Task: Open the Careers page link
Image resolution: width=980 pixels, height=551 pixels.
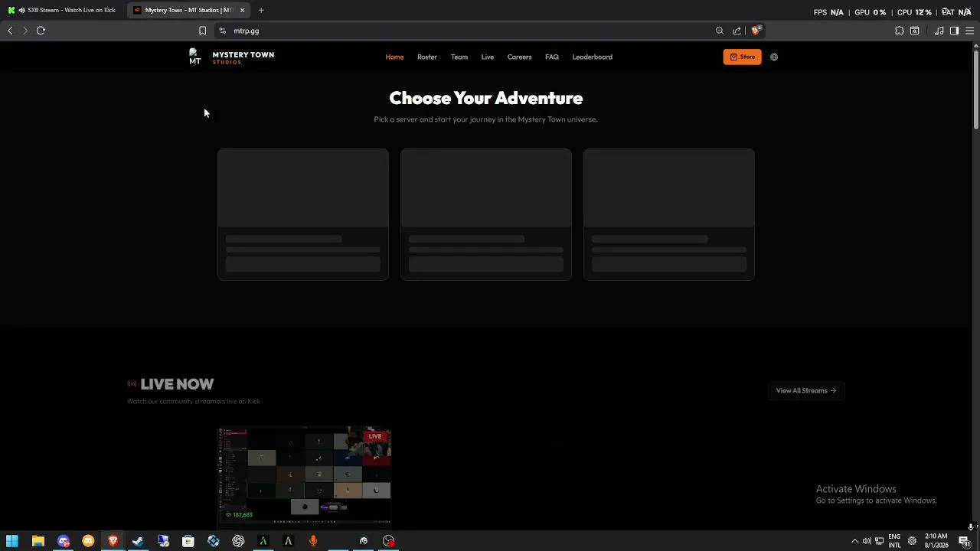Action: tap(519, 57)
